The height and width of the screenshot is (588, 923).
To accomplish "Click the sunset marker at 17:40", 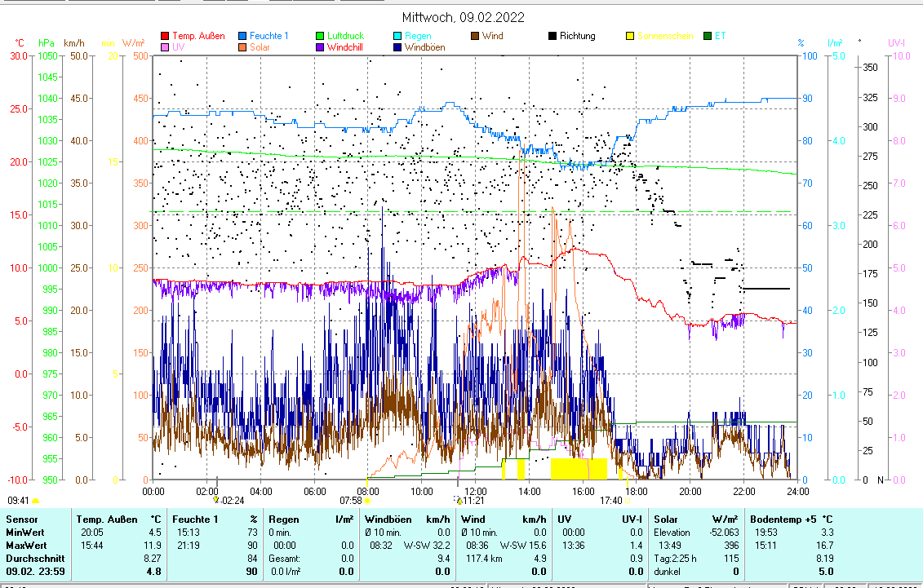I will pyautogui.click(x=627, y=501).
